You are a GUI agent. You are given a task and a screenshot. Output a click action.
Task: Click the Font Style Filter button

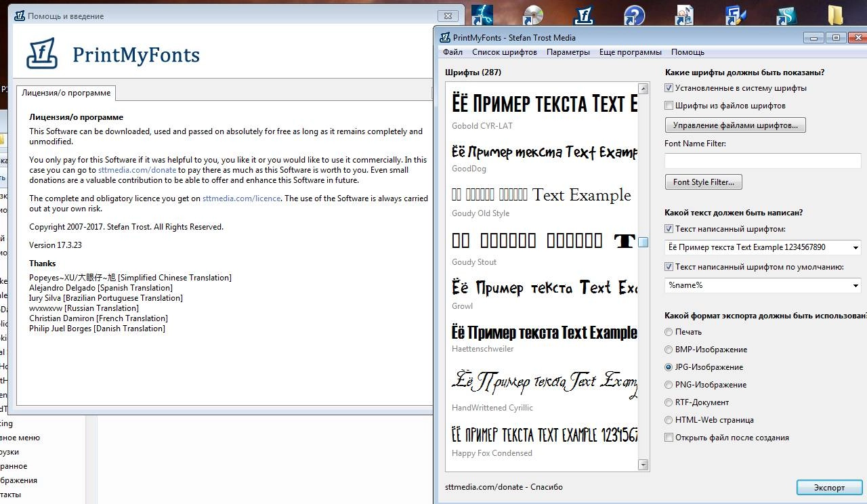[x=703, y=182]
